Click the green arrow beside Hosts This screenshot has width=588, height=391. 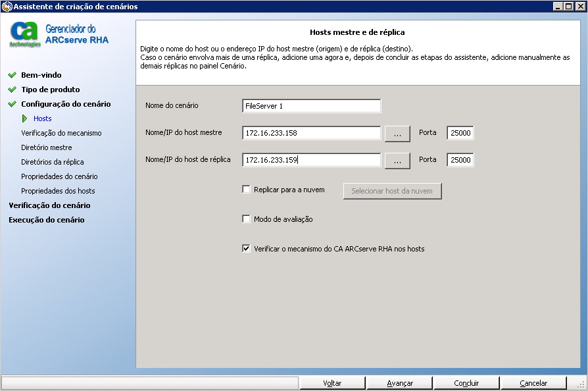[25, 118]
